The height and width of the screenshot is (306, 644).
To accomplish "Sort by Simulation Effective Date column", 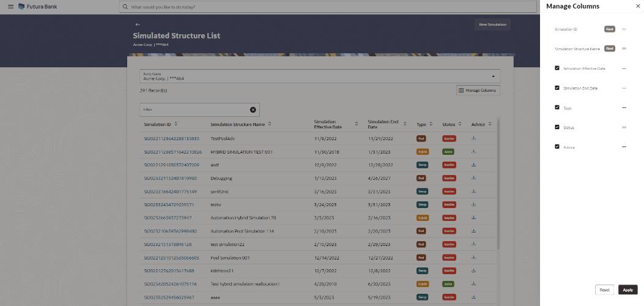I will 356,124.
